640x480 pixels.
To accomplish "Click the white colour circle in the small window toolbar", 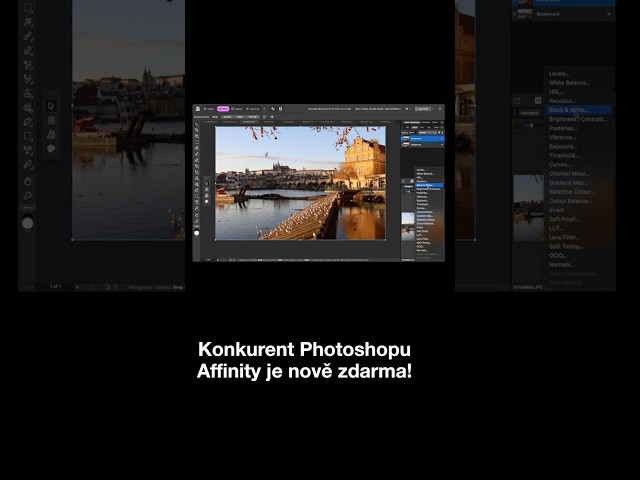I will (197, 233).
